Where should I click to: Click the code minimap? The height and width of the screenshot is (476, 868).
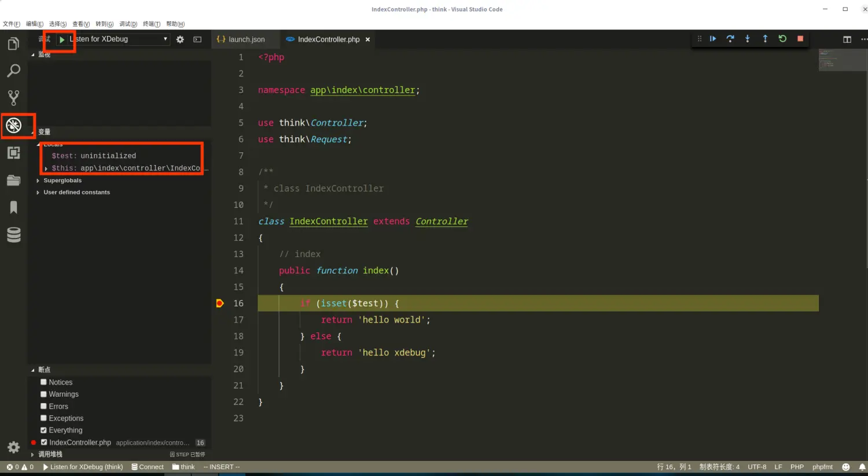click(x=842, y=60)
